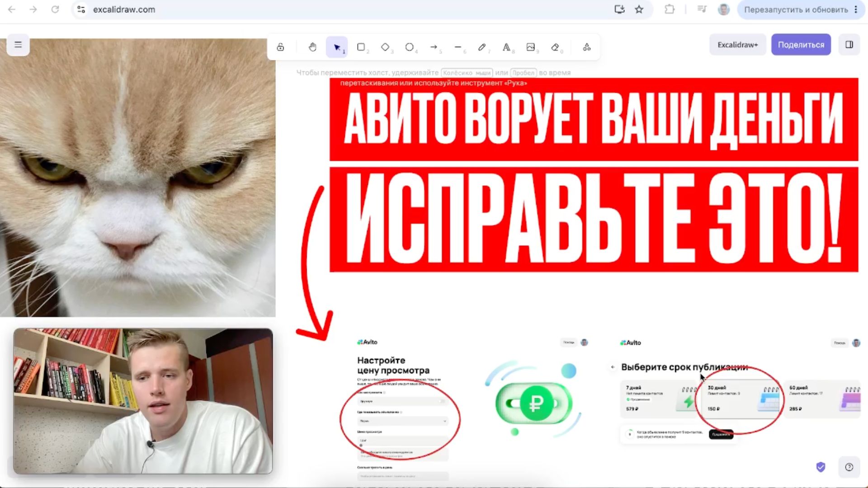Select the Selection arrow tool
This screenshot has width=868, height=488.
tap(337, 47)
